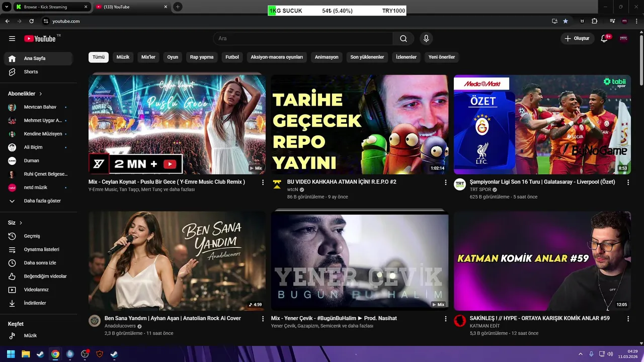This screenshot has height=362, width=644.
Task: Open a new browser tab with plus
Action: (x=178, y=7)
